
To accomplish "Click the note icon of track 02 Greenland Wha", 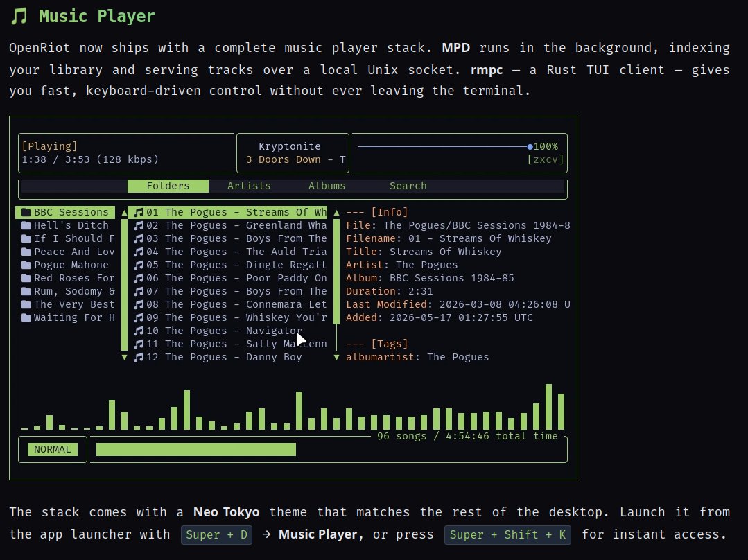I will coord(139,225).
